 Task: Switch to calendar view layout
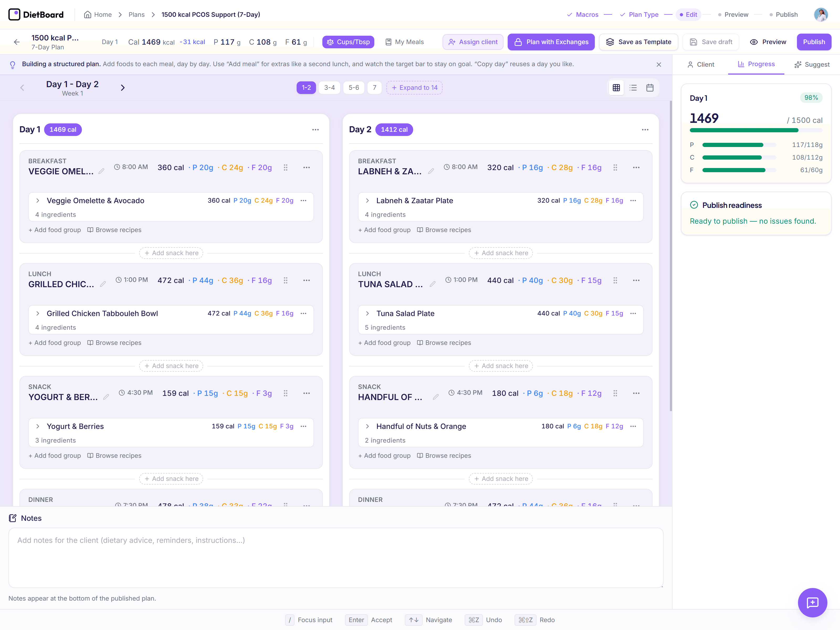650,88
